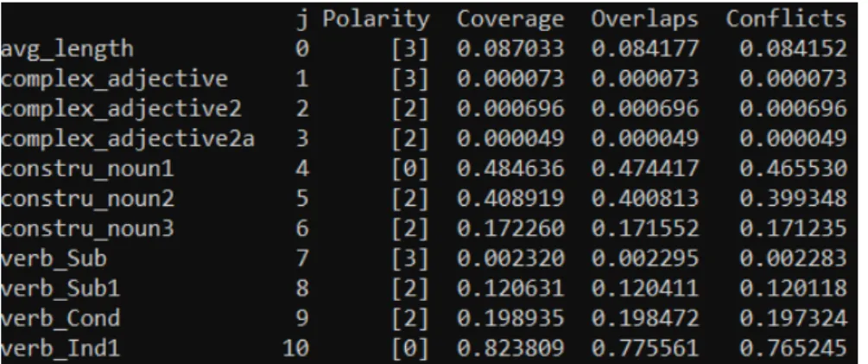The height and width of the screenshot is (364, 868).
Task: Click coverage value 0.087033
Action: coord(510,48)
